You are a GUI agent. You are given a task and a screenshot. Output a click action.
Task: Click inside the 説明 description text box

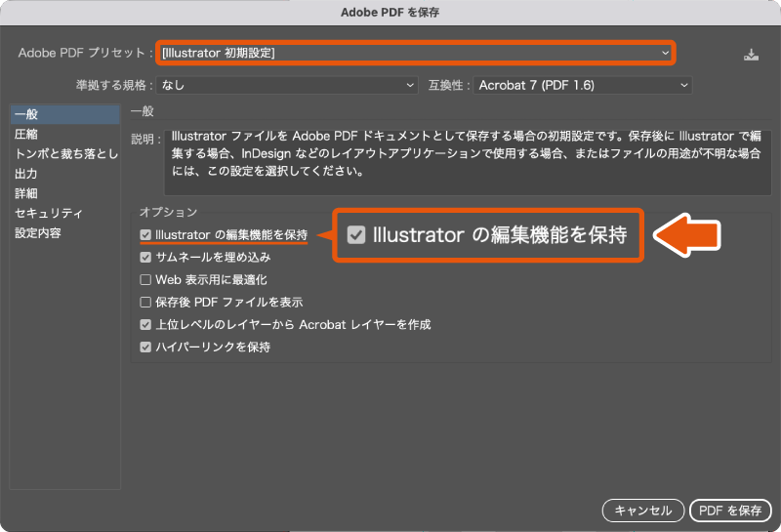pyautogui.click(x=468, y=162)
